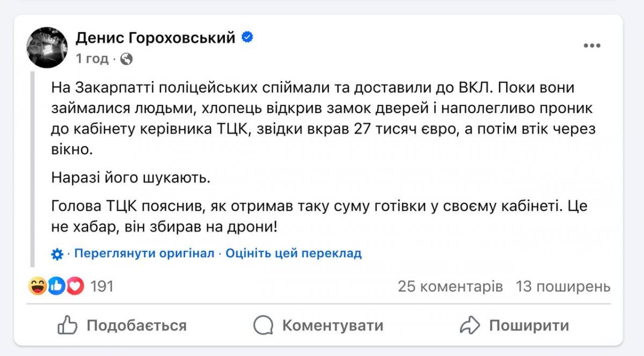Open translation settings gear icon
Viewport: 644px width, 356px height.
[x=57, y=254]
